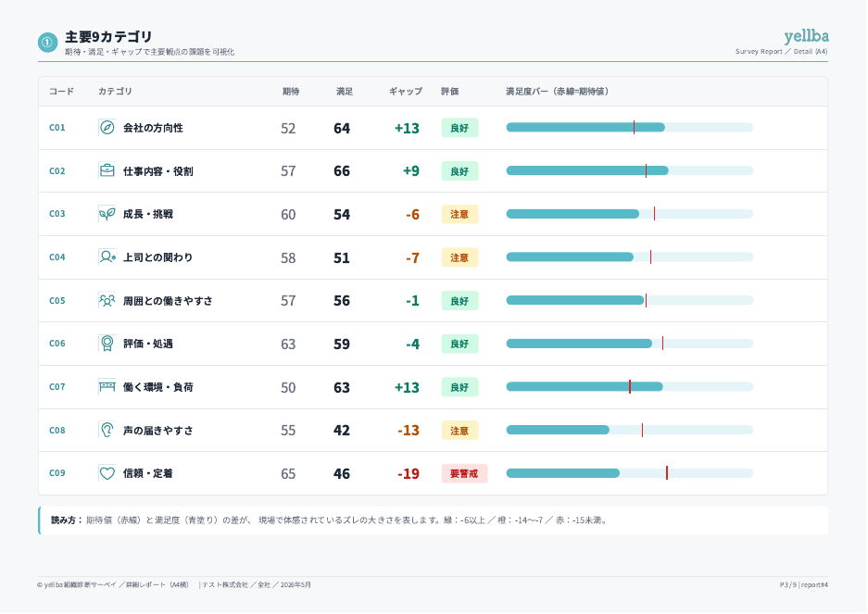The image size is (868, 614).
Task: Click the C08 satisfaction bar
Action: (x=629, y=430)
